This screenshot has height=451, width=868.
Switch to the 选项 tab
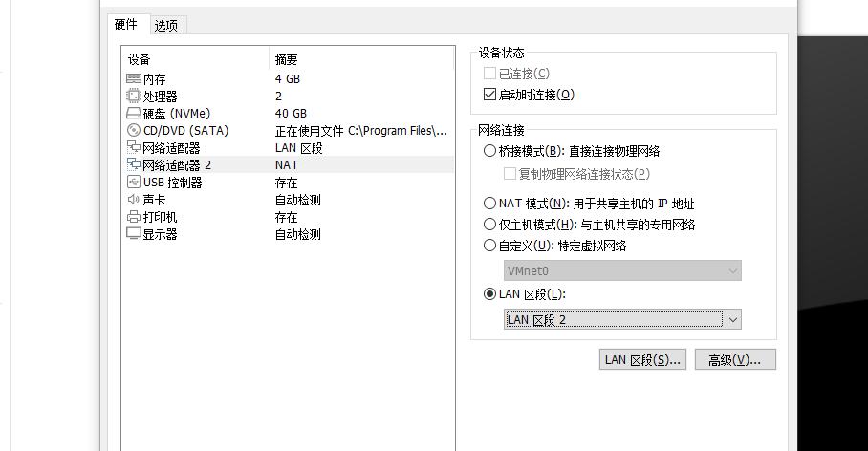point(166,26)
